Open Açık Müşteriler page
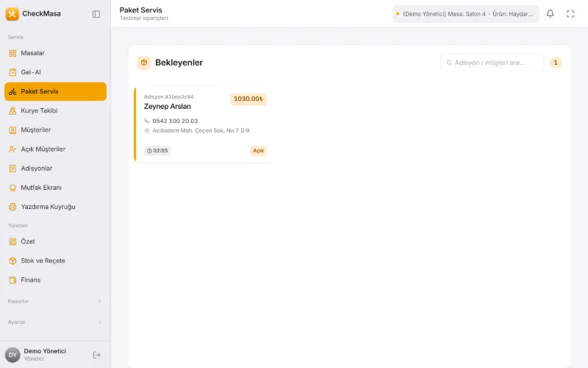This screenshot has height=368, width=588. click(x=56, y=149)
